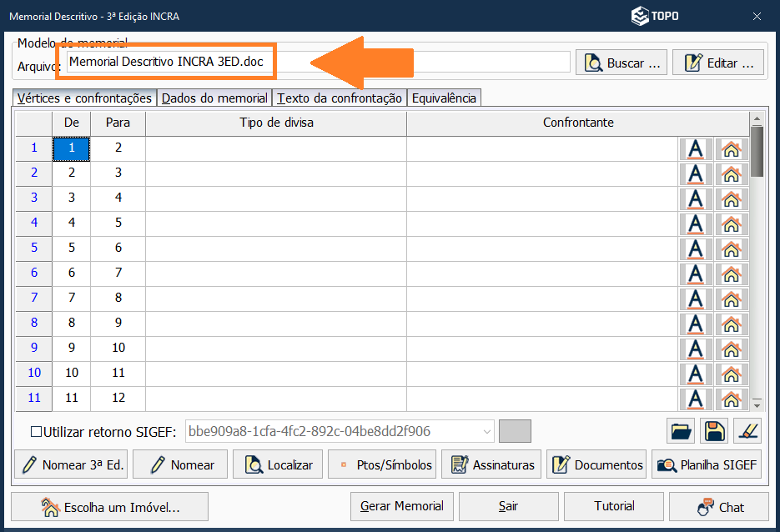
Task: Click the house icon in row 7
Action: click(x=732, y=299)
